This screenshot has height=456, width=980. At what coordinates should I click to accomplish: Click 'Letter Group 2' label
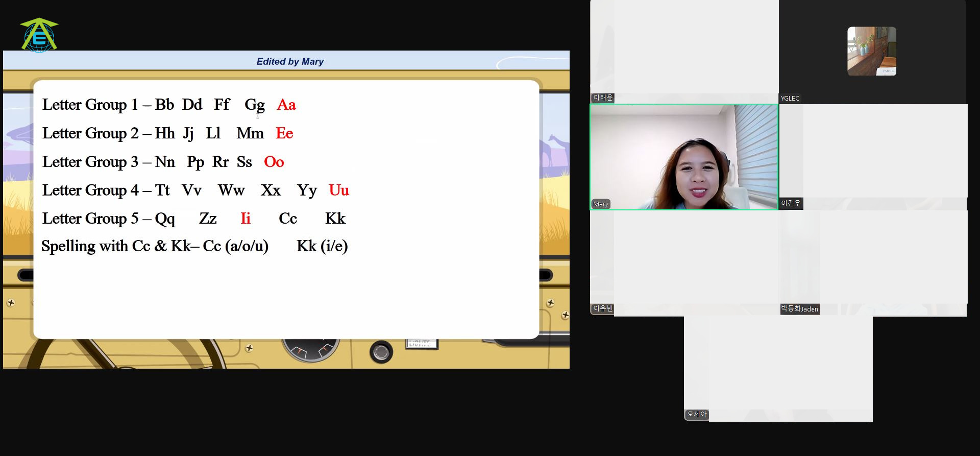click(x=90, y=133)
